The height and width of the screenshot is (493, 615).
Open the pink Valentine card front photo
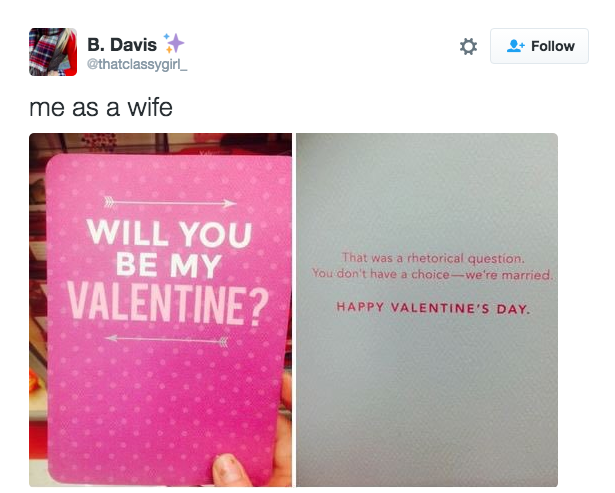pyautogui.click(x=160, y=310)
